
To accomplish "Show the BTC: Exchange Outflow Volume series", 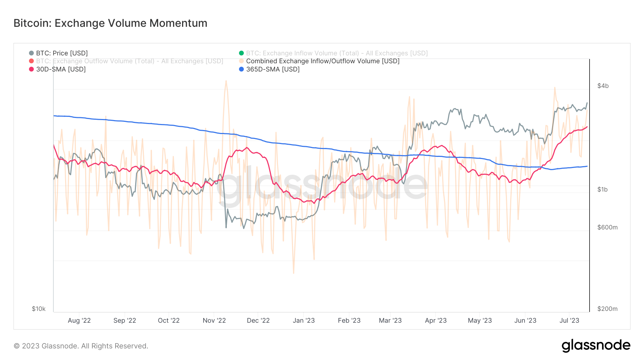I will coord(130,61).
